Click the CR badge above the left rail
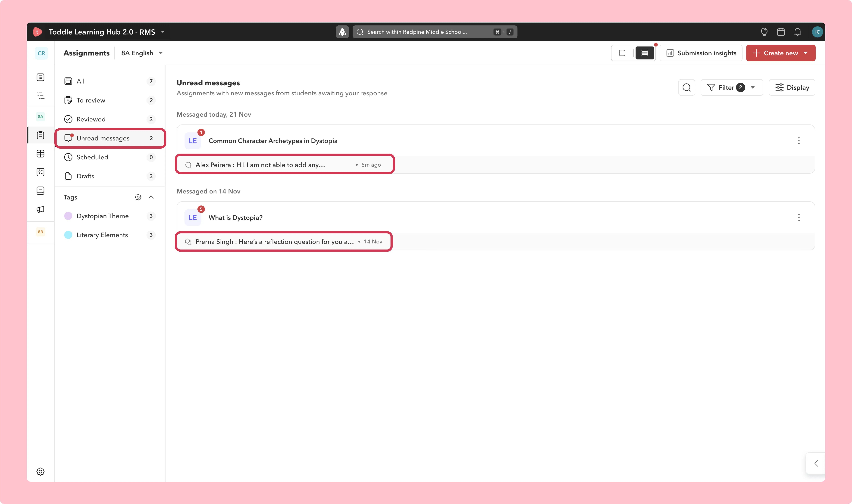852x504 pixels. pyautogui.click(x=41, y=53)
